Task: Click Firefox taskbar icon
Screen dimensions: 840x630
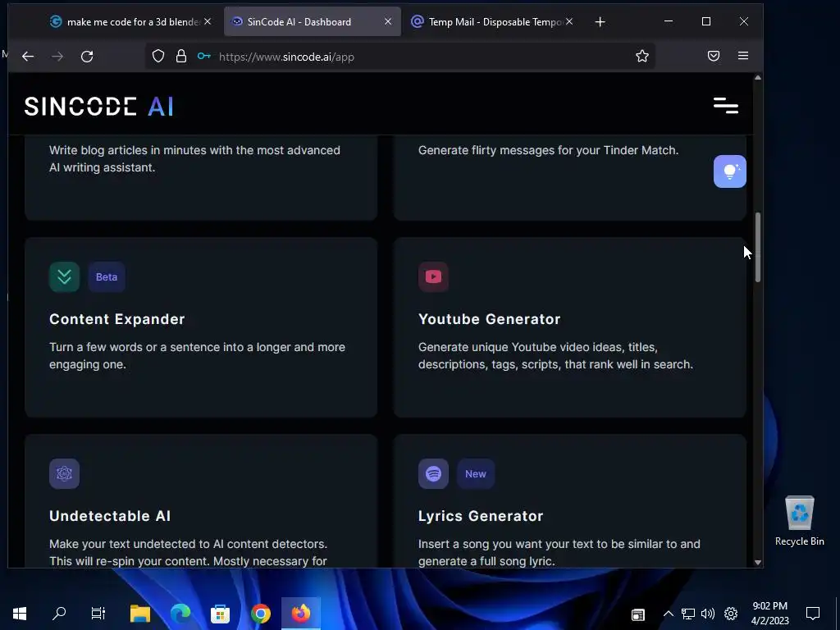Action: (301, 614)
